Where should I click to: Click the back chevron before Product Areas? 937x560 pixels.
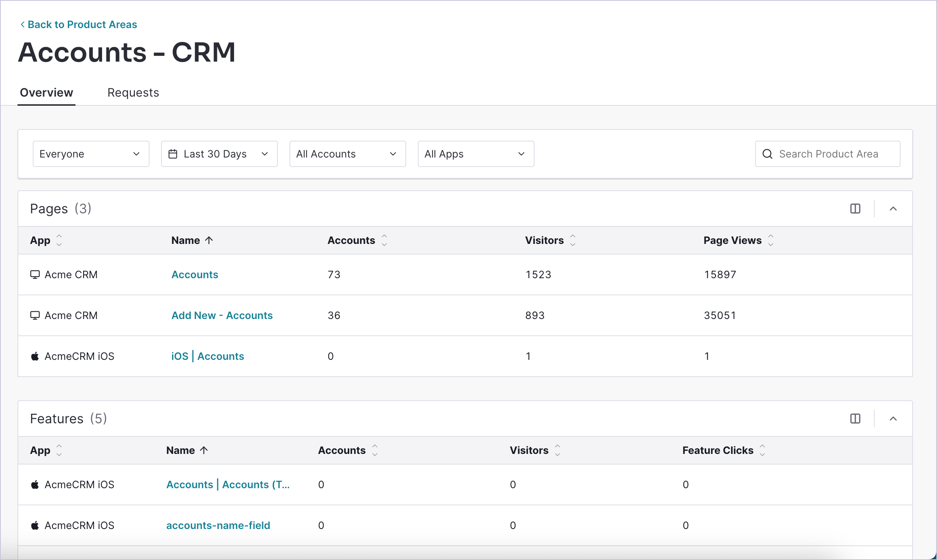[x=23, y=24]
